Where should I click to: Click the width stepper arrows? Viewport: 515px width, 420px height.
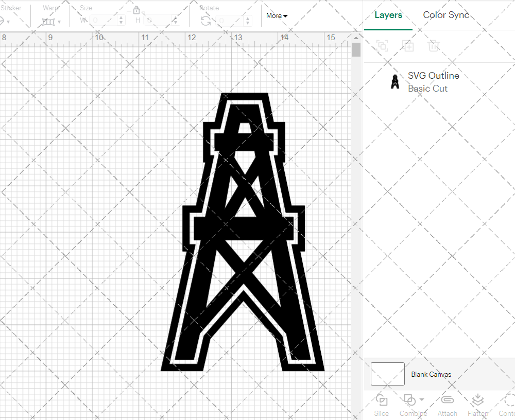121,21
